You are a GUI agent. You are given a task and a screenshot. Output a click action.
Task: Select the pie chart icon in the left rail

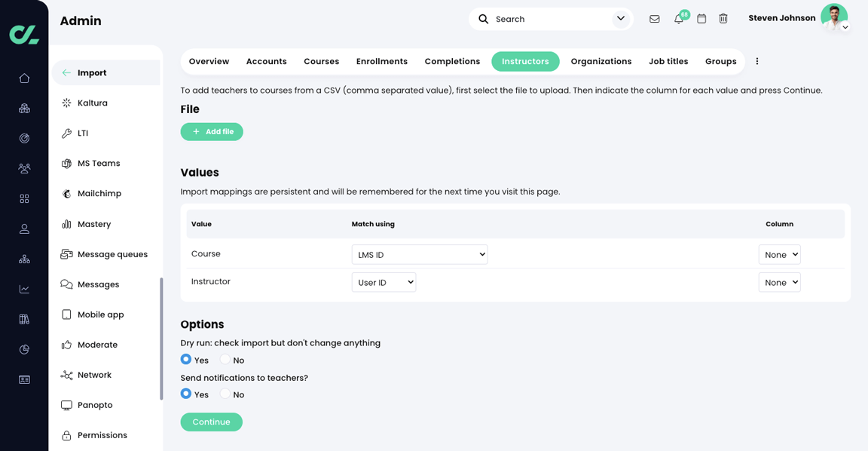click(24, 349)
